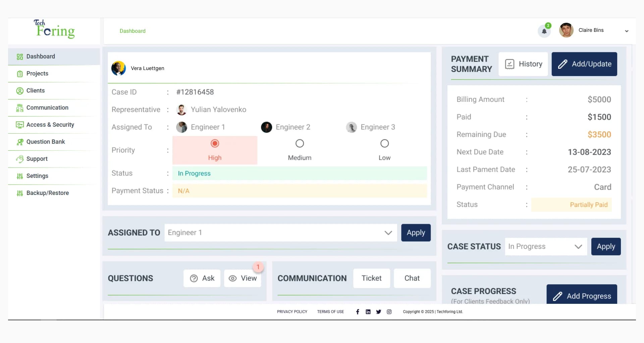Click the Clients sidebar icon
644x343 pixels.
(20, 91)
